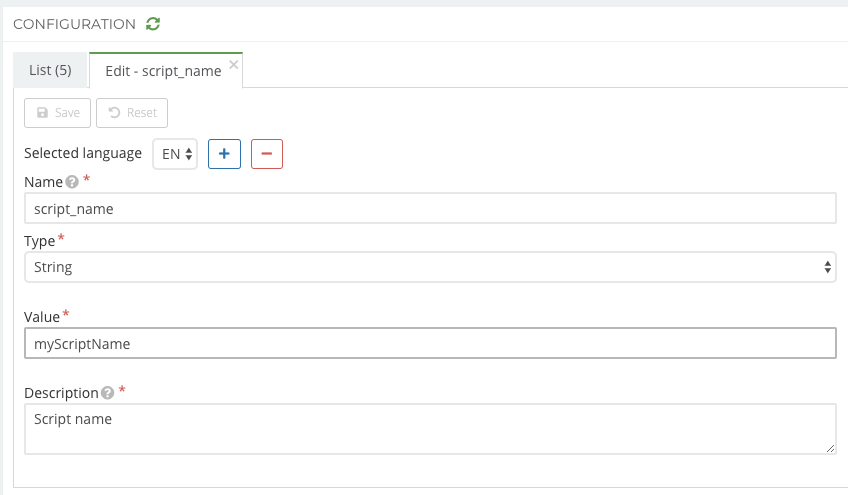The image size is (848, 495).
Task: Click the Type field label
Action: point(40,241)
